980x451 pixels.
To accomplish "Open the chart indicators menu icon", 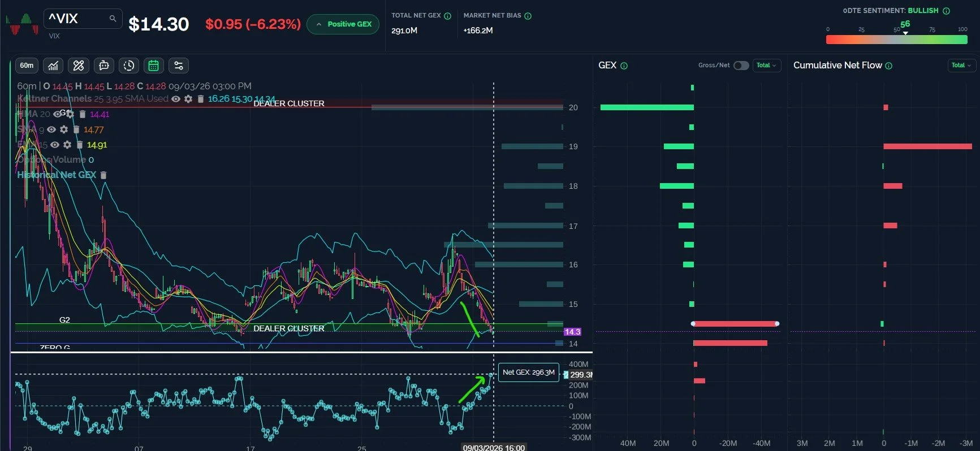I will [x=53, y=66].
